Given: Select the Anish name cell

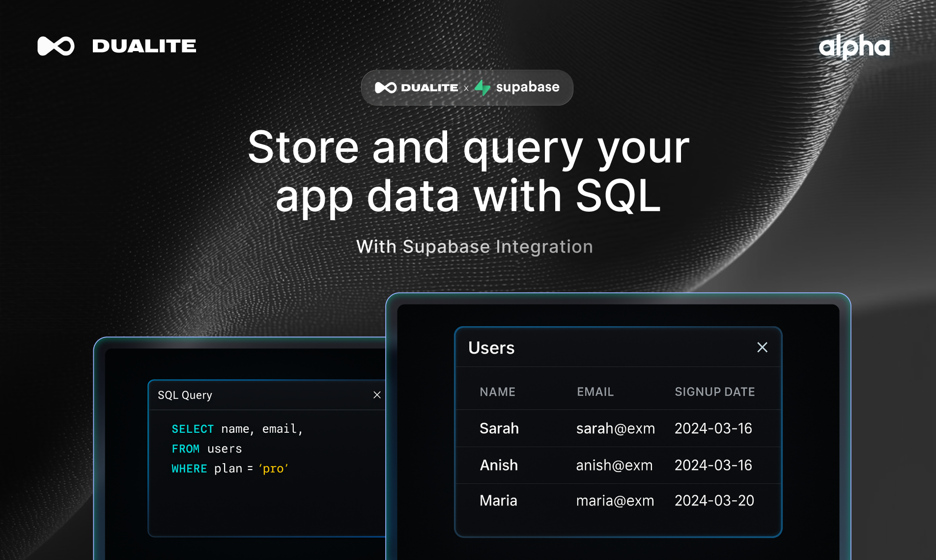Looking at the screenshot, I should pos(499,465).
